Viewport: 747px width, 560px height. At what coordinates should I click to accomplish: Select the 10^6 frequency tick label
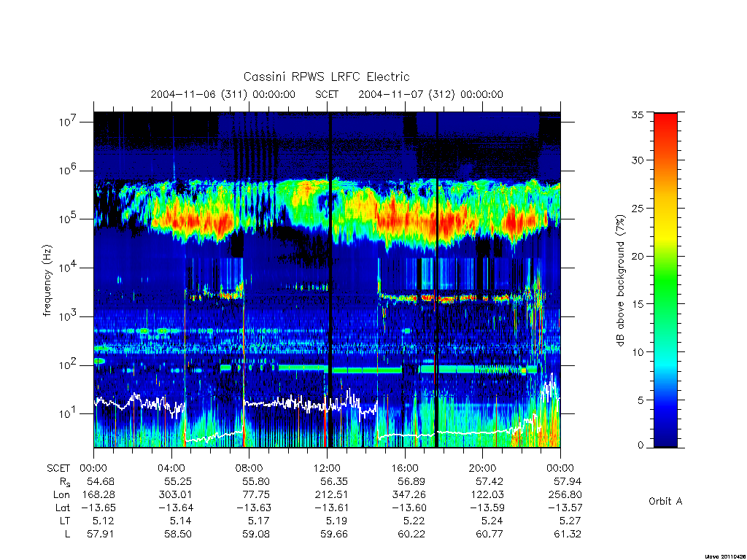(69, 171)
